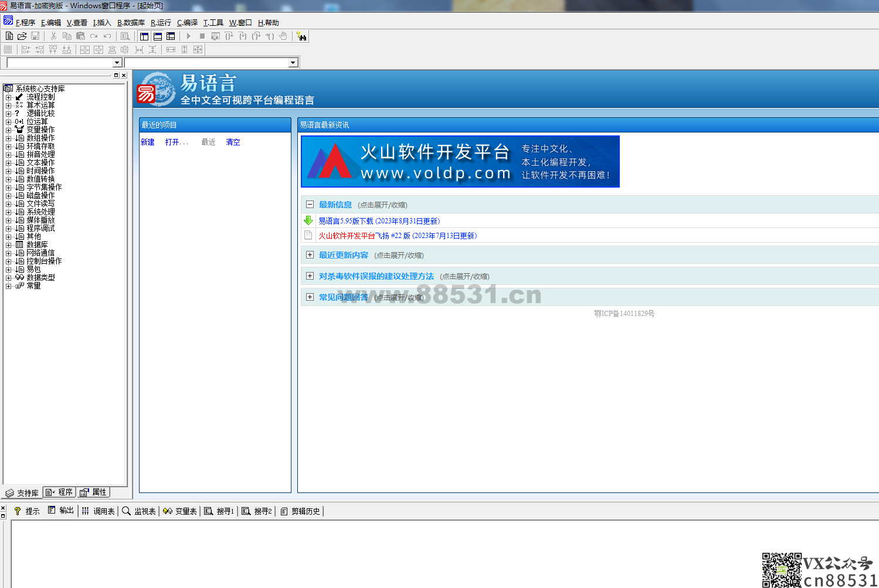The height and width of the screenshot is (588, 879).
Task: Click the first curly-brace step debug icon
Action: click(x=229, y=36)
